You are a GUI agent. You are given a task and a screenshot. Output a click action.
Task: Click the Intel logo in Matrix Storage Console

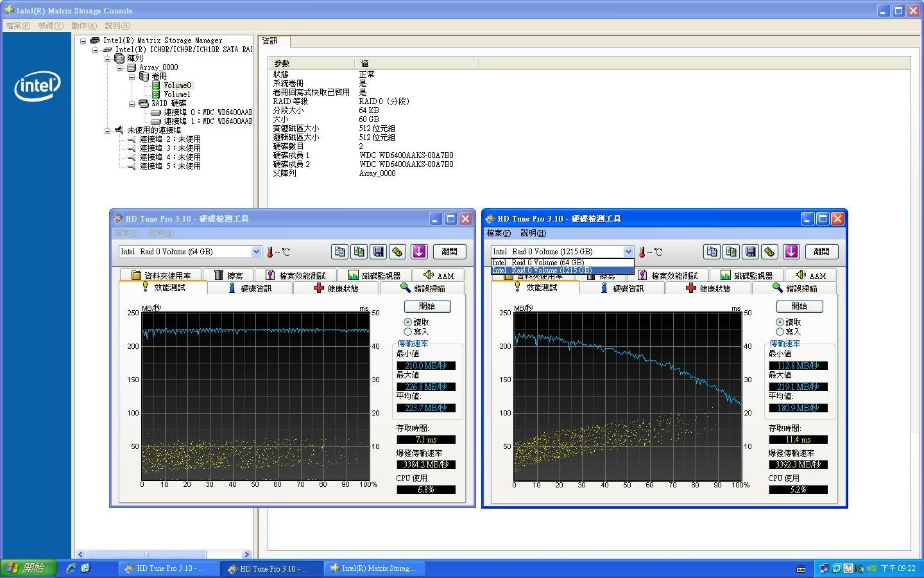pos(37,85)
